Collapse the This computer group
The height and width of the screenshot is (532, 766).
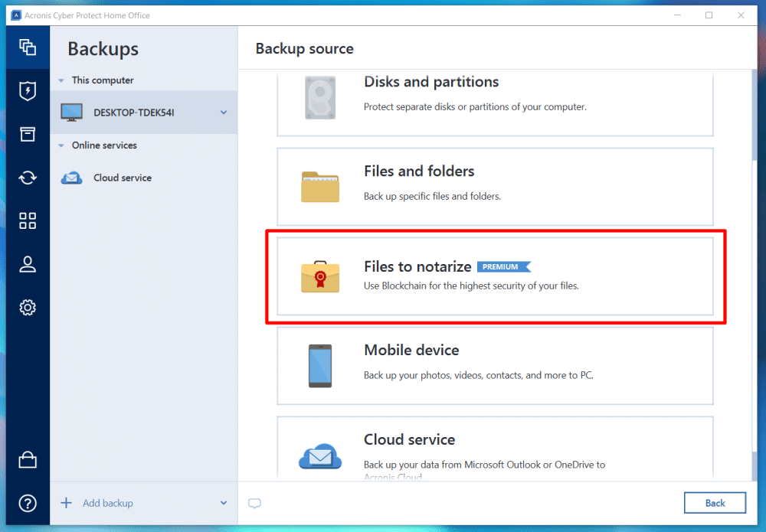62,80
